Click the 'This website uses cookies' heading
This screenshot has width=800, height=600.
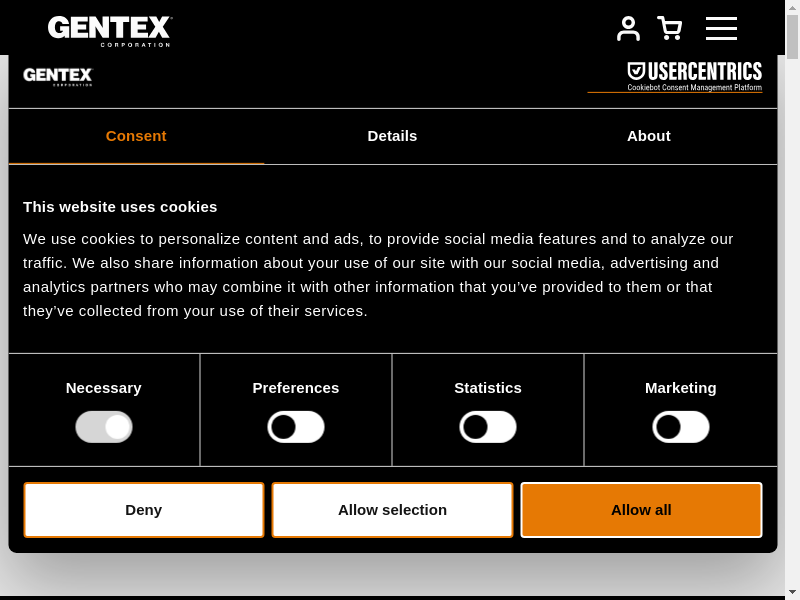[x=120, y=207]
